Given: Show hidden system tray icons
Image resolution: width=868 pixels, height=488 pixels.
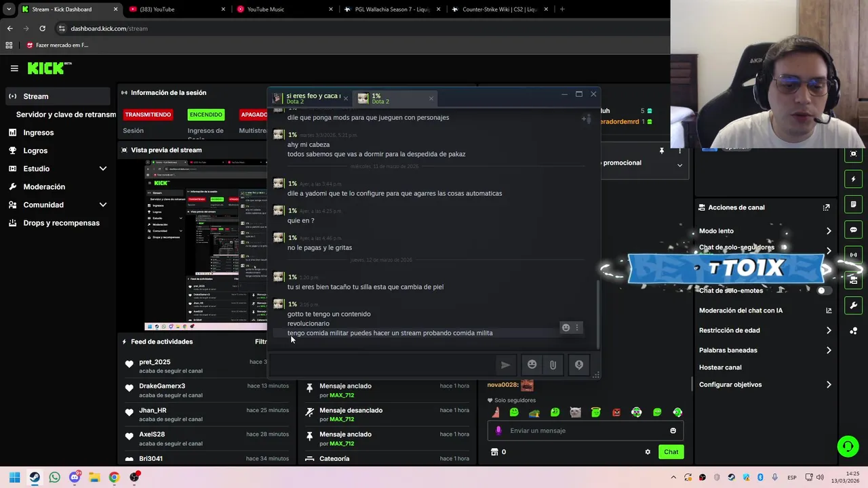Looking at the screenshot, I should point(673,477).
